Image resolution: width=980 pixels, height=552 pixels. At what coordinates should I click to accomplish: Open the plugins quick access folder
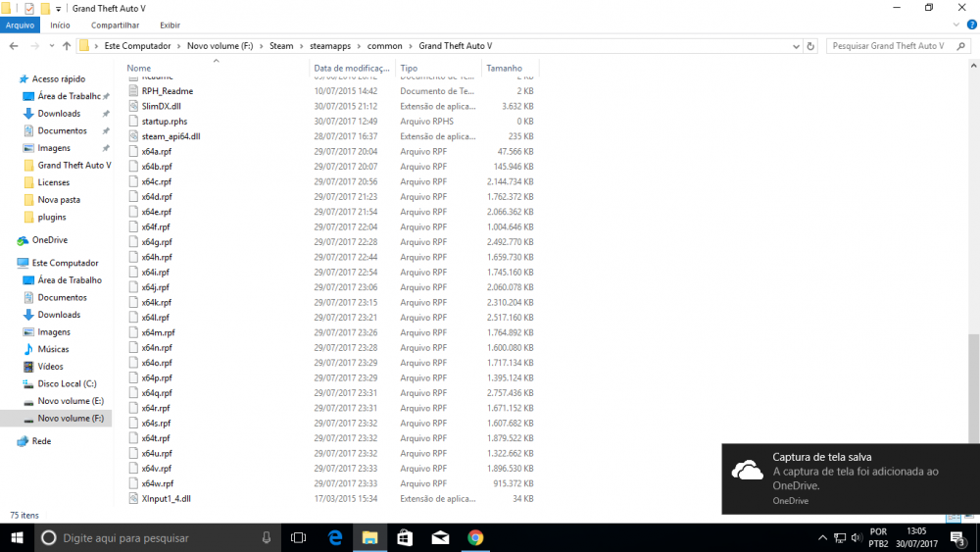(51, 217)
